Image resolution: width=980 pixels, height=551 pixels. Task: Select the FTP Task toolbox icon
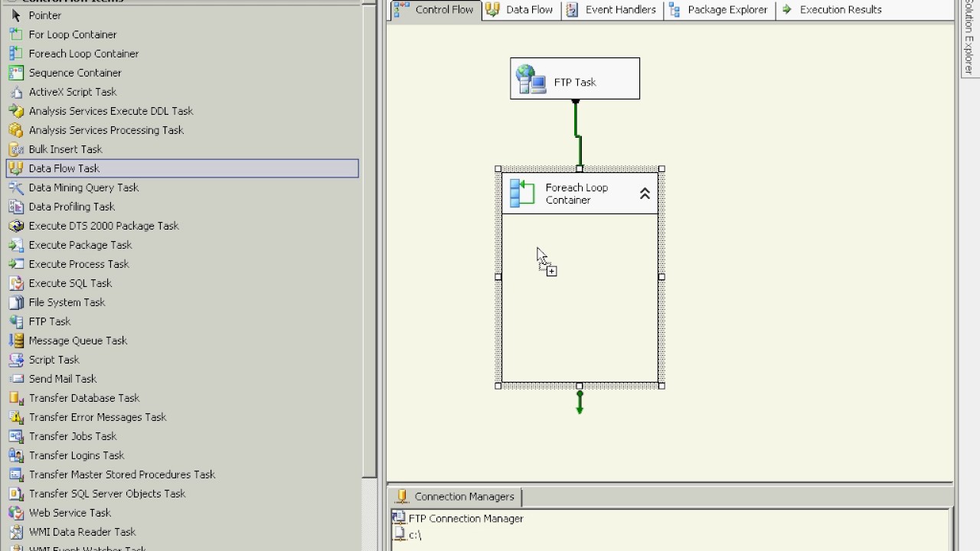(x=16, y=321)
